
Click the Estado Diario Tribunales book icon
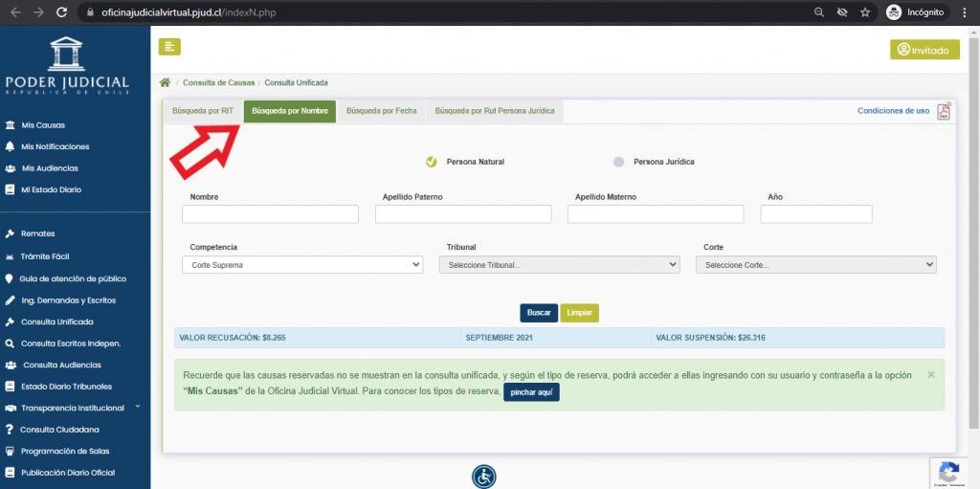[x=10, y=387]
